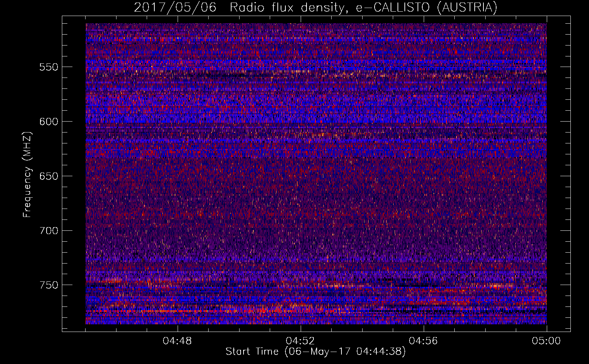
Task: Click the '04:52' time axis label
Action: [x=300, y=341]
